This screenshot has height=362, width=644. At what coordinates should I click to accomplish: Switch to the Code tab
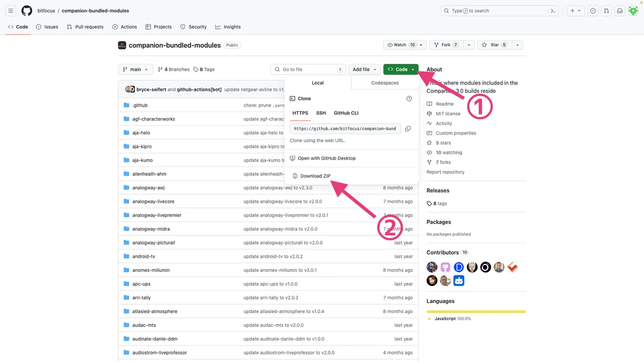tap(18, 27)
